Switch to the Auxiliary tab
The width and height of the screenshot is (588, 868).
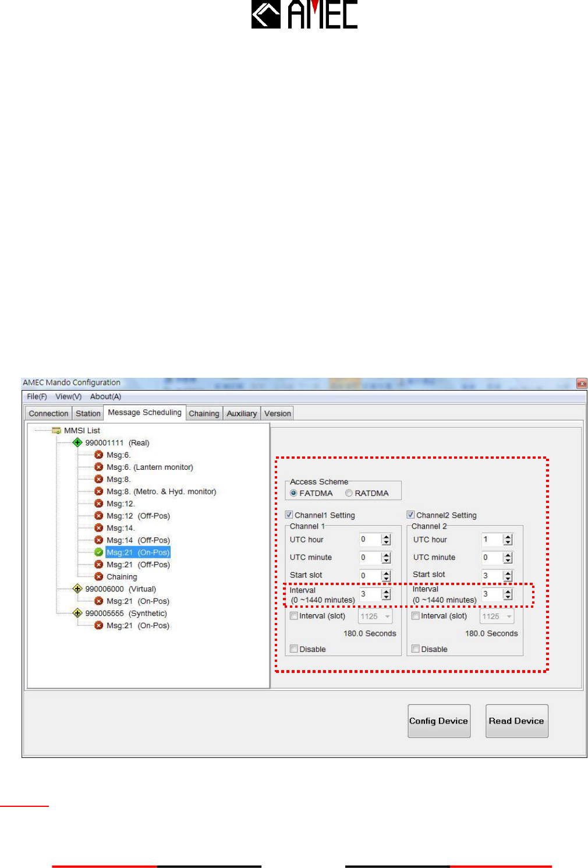point(242,413)
